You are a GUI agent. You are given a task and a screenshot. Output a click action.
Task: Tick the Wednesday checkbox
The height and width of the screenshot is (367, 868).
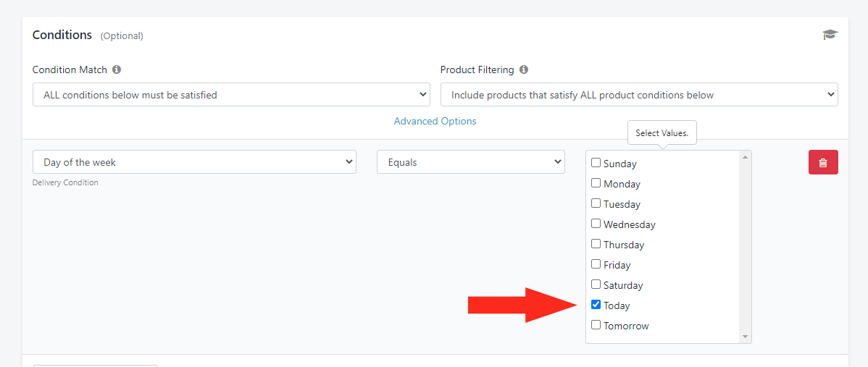pyautogui.click(x=596, y=224)
